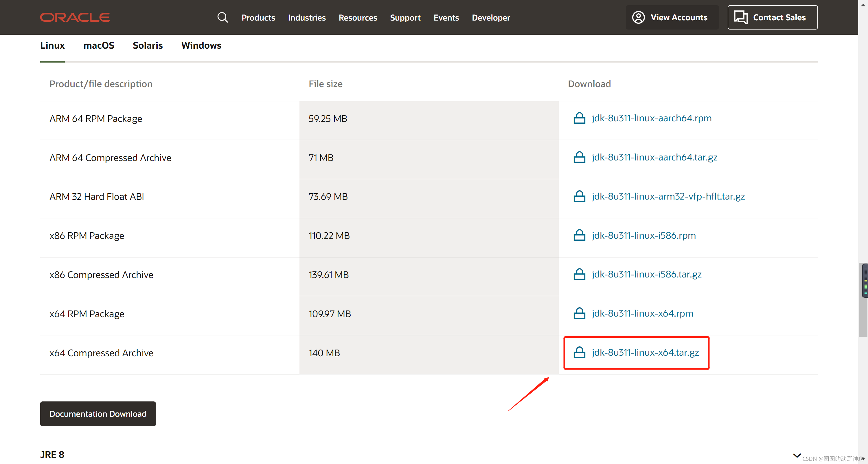This screenshot has width=868, height=464.
Task: Open the Products navigation menu
Action: click(258, 18)
